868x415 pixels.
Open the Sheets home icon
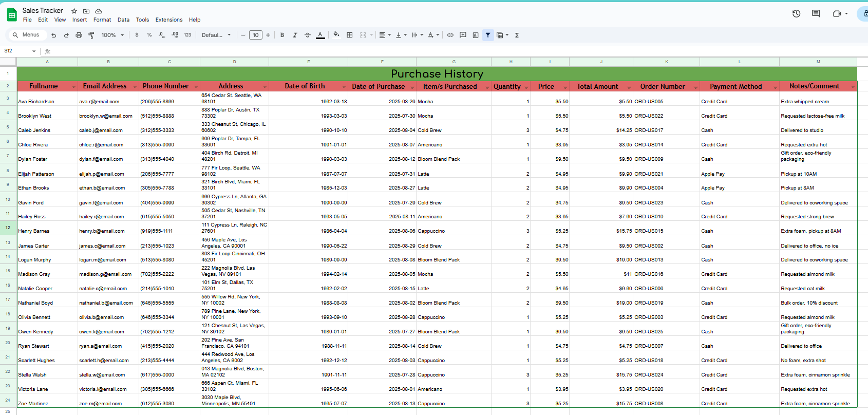12,15
